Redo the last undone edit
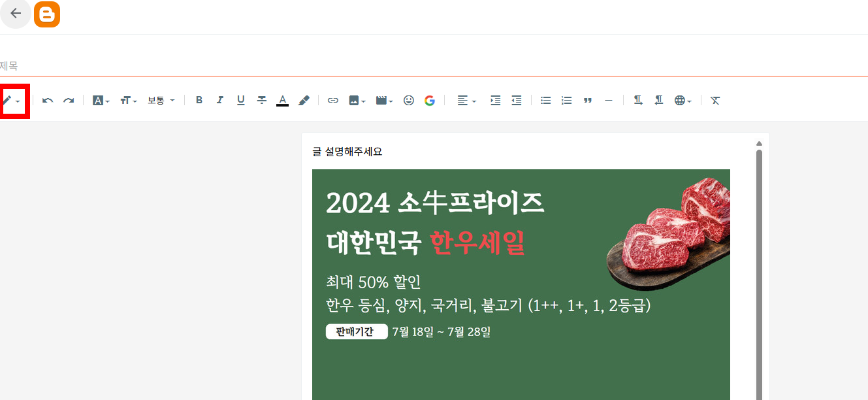868x400 pixels. coord(69,101)
